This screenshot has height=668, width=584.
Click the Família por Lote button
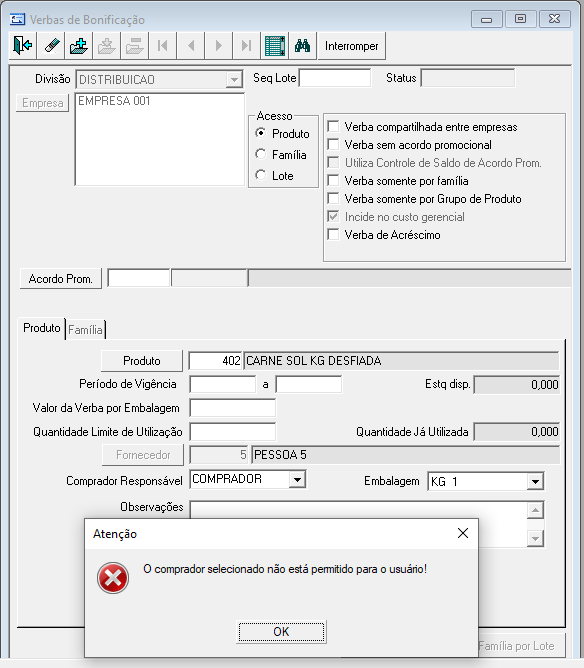(x=522, y=646)
